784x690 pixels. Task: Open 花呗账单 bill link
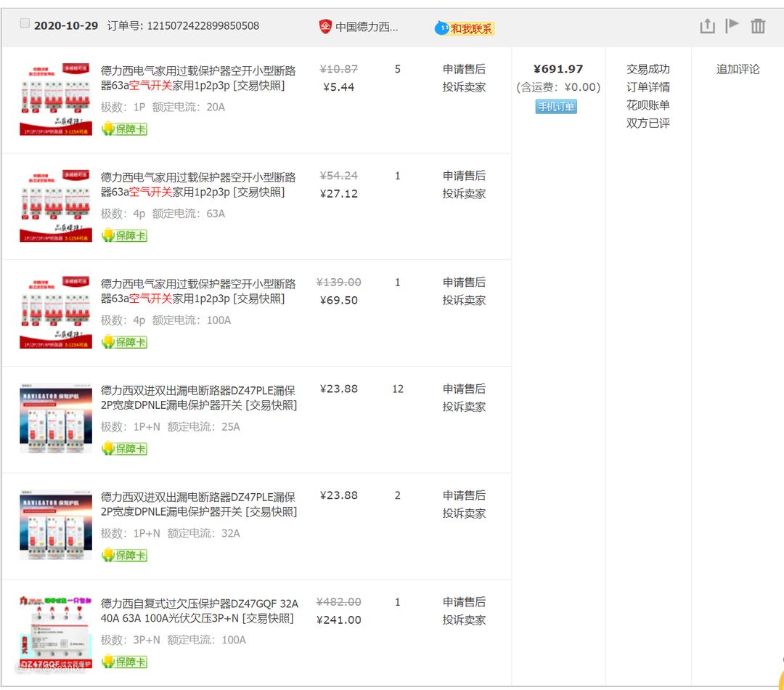click(648, 105)
